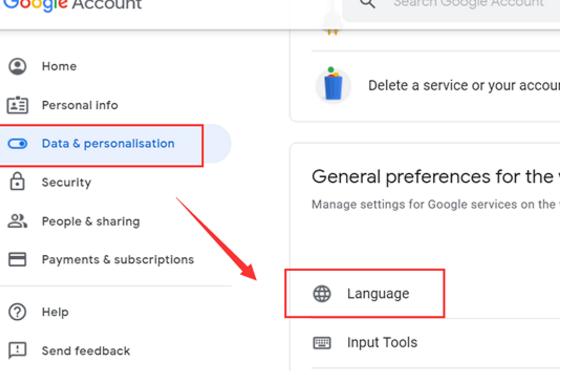Viewport: 580px width, 375px height.
Task: Click the People & sharing icon
Action: click(17, 221)
